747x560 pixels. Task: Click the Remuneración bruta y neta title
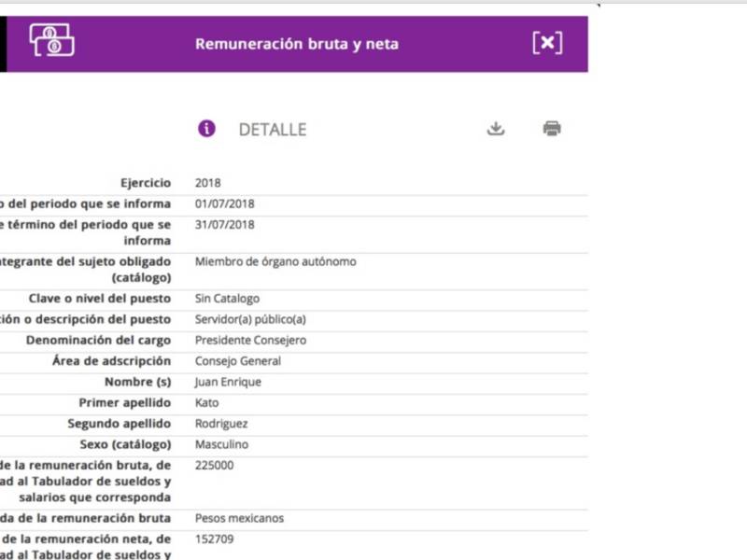(x=296, y=44)
